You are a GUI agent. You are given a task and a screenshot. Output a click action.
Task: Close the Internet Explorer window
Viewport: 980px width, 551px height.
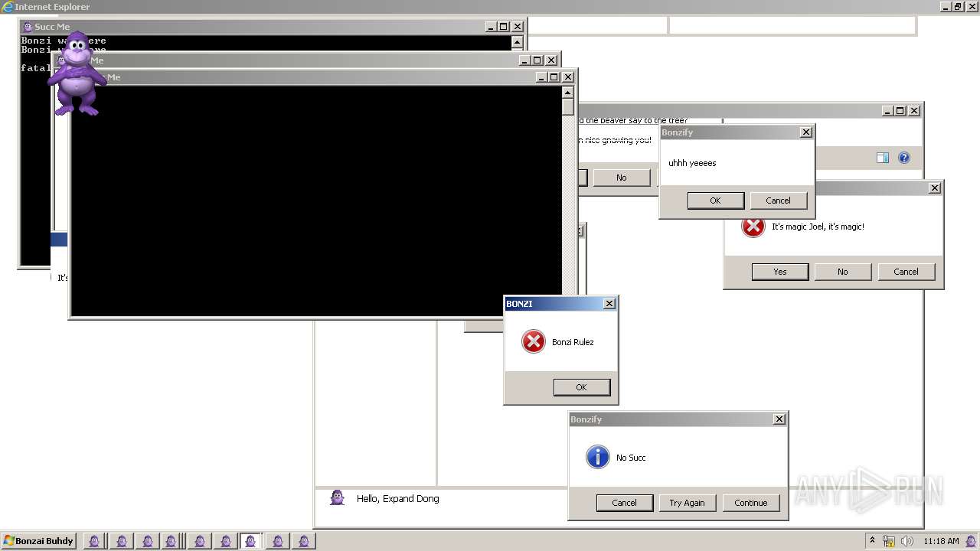(972, 7)
